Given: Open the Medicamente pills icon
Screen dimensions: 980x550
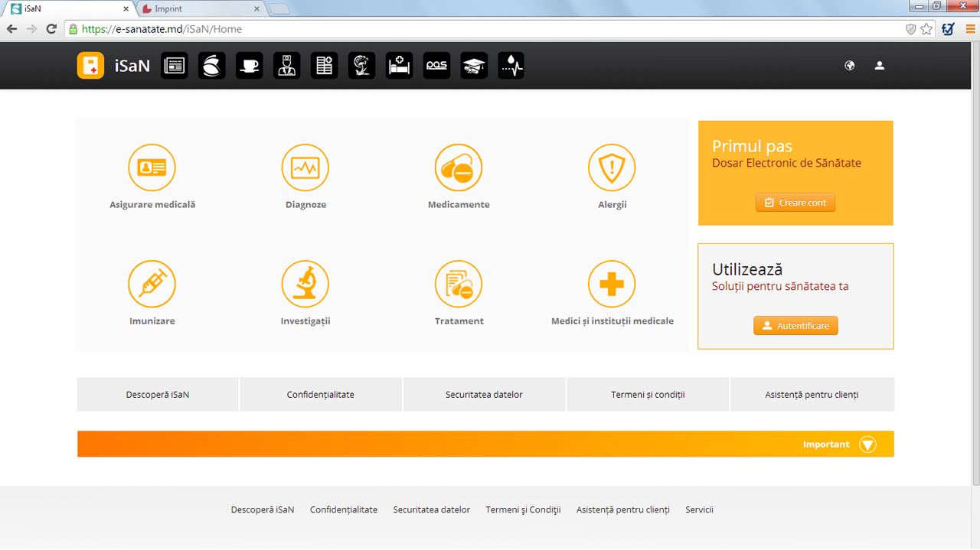Looking at the screenshot, I should (459, 168).
